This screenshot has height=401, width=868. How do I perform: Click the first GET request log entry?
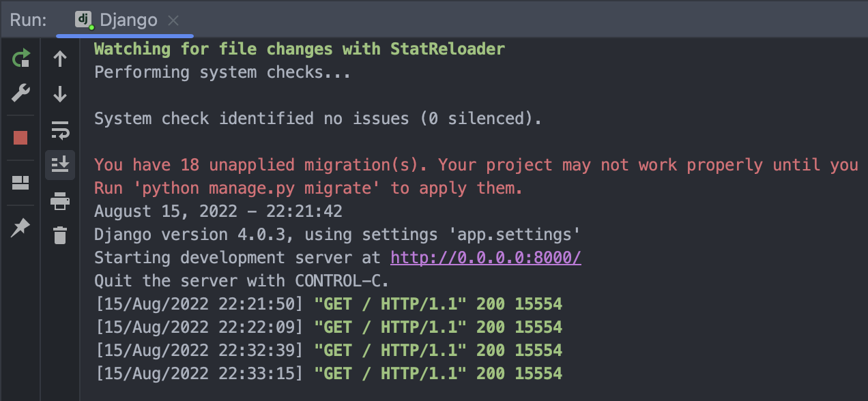tap(328, 303)
